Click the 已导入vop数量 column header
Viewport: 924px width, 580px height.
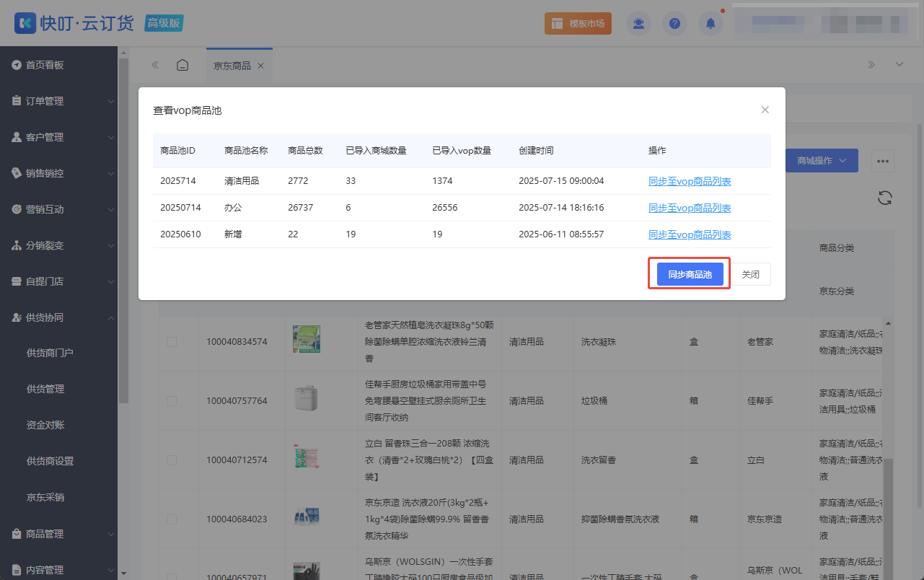click(x=462, y=151)
